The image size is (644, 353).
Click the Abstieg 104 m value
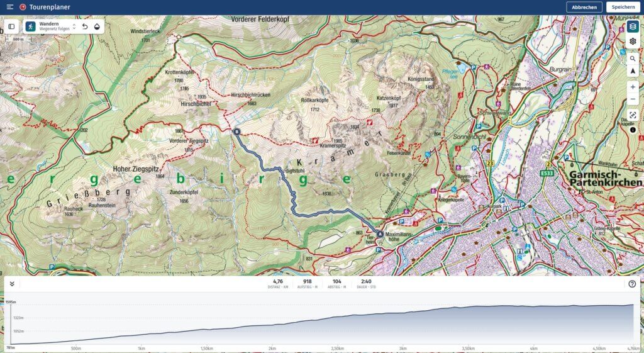click(x=337, y=281)
